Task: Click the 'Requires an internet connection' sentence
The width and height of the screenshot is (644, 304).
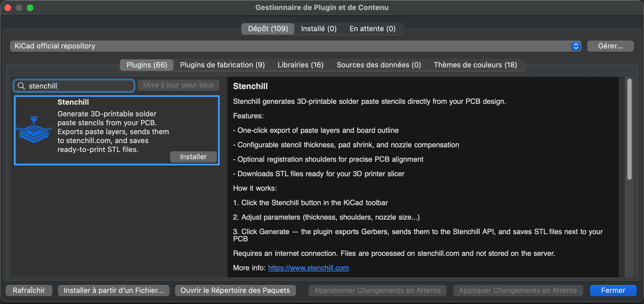Action: click(x=394, y=253)
